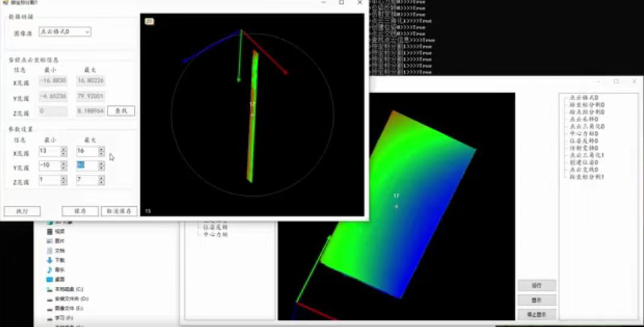Open 音乐 folder icon in Explorer sidebar
This screenshot has width=644, height=327.
click(x=50, y=270)
